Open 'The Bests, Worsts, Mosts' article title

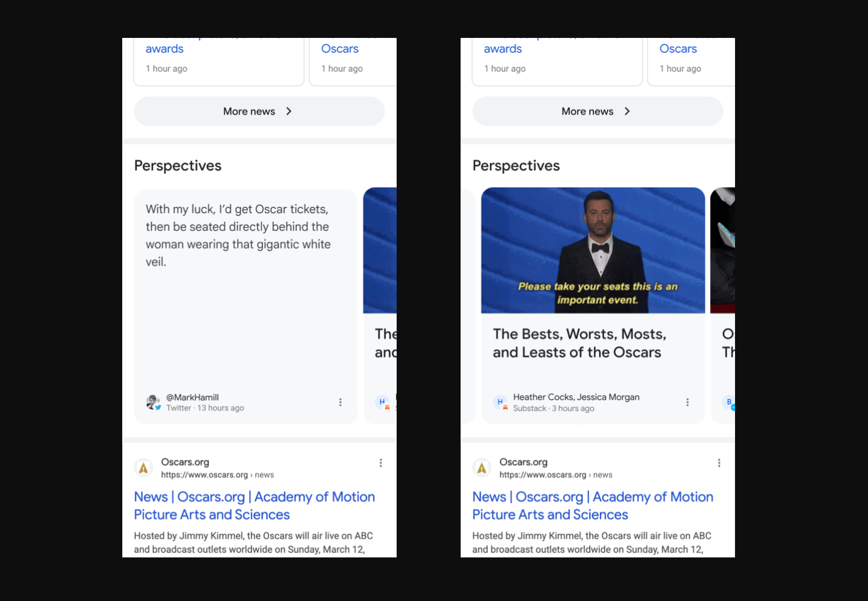click(579, 343)
